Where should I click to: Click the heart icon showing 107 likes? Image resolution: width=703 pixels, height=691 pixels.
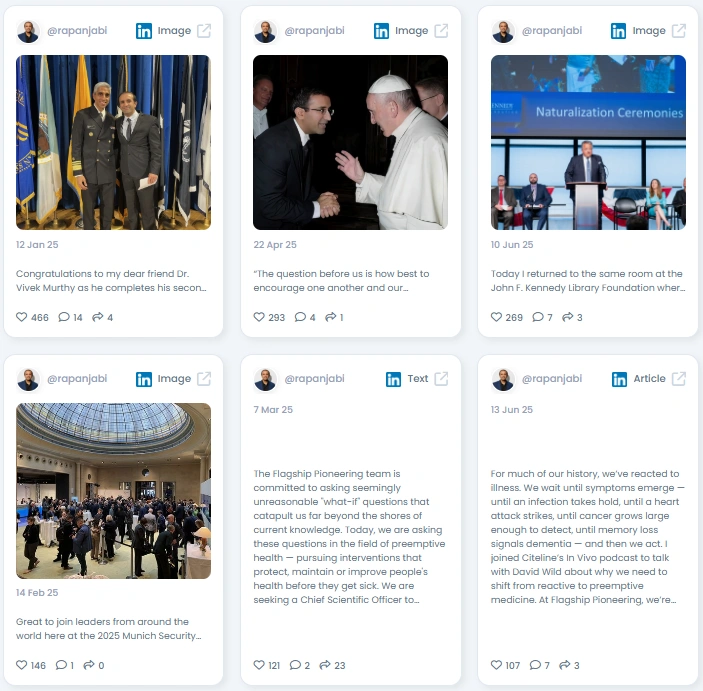496,665
